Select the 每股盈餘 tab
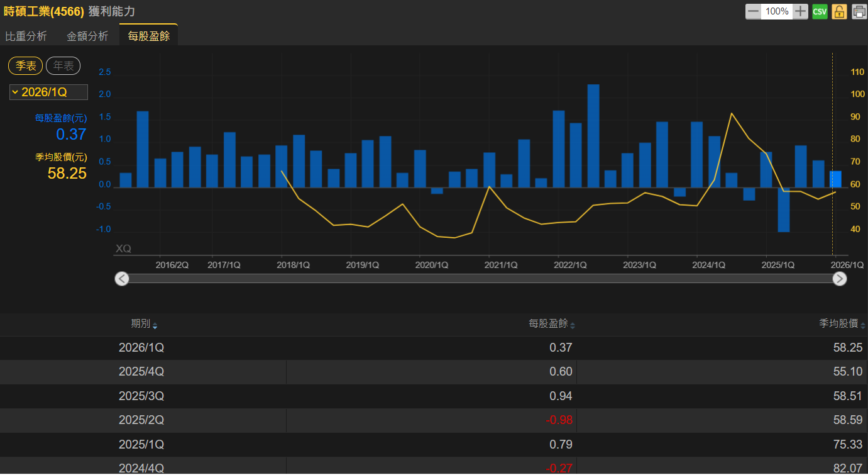This screenshot has height=475, width=868. pos(149,36)
